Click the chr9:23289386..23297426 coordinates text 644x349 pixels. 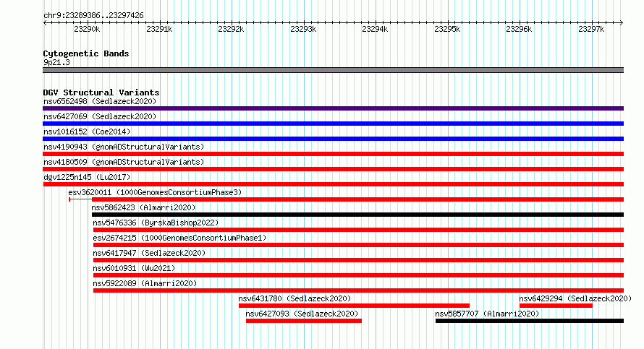tap(93, 16)
